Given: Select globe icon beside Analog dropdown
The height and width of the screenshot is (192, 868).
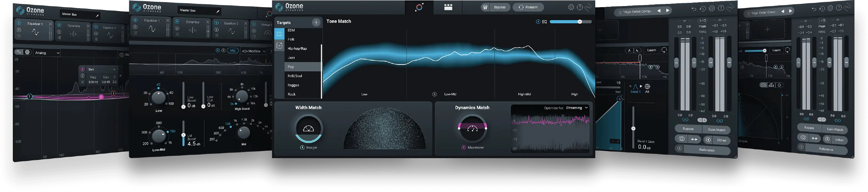Looking at the screenshot, I should click(x=27, y=52).
